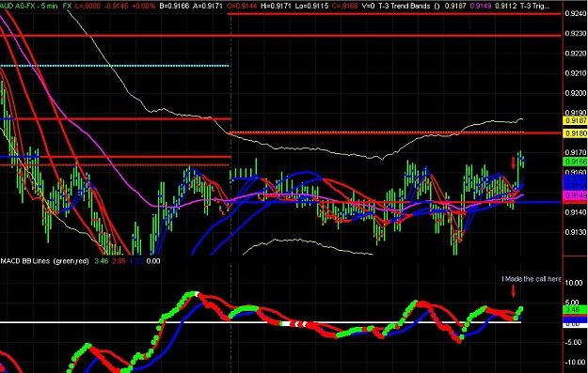Click the green '3.46' MACD value in label
The image size is (588, 373).
pyautogui.click(x=102, y=261)
